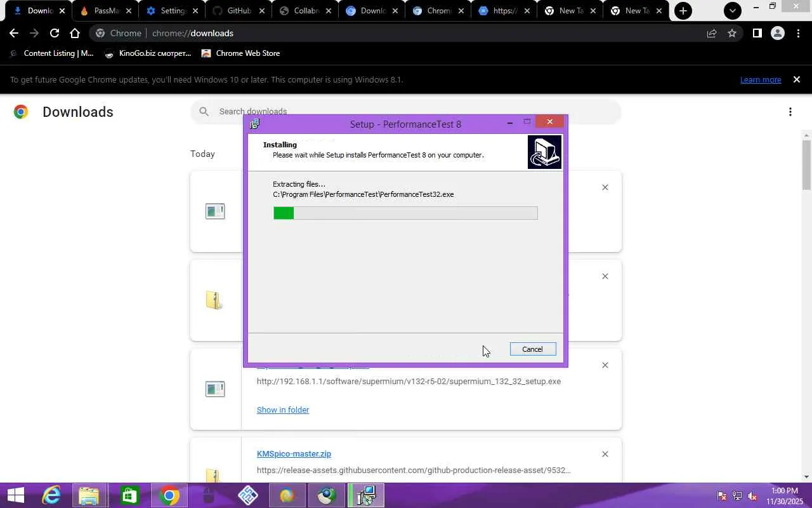
Task: Select the Setup installer taskbar button
Action: point(366,495)
